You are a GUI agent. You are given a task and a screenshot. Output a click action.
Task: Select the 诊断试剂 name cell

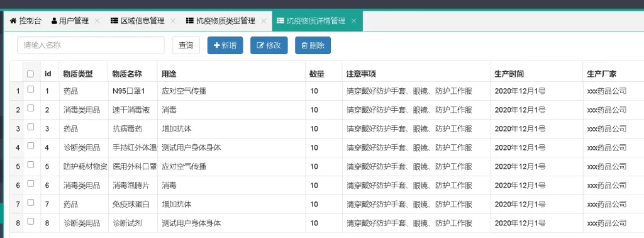[x=133, y=224]
